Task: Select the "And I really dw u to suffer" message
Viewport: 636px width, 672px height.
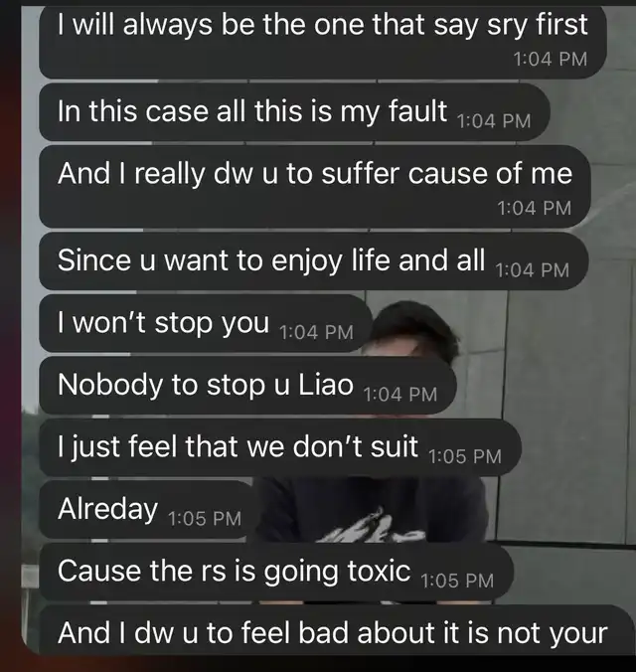Action: tap(315, 187)
